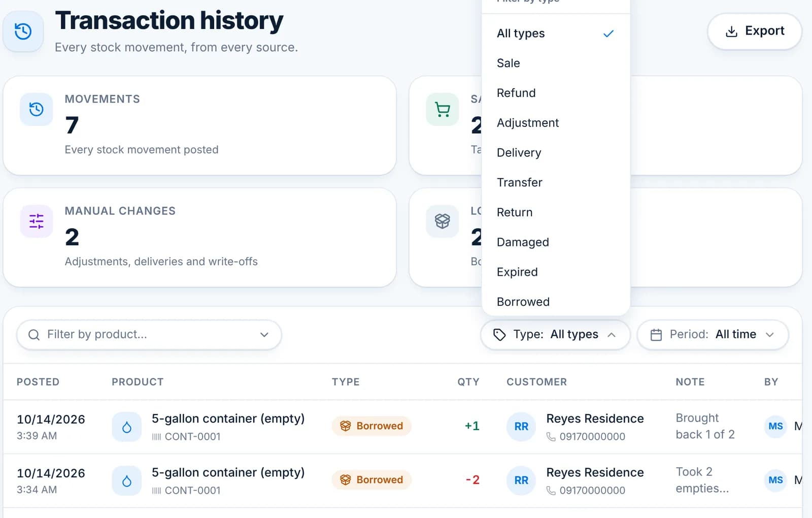Click the calendar icon beside Period
The width and height of the screenshot is (812, 518).
(656, 335)
